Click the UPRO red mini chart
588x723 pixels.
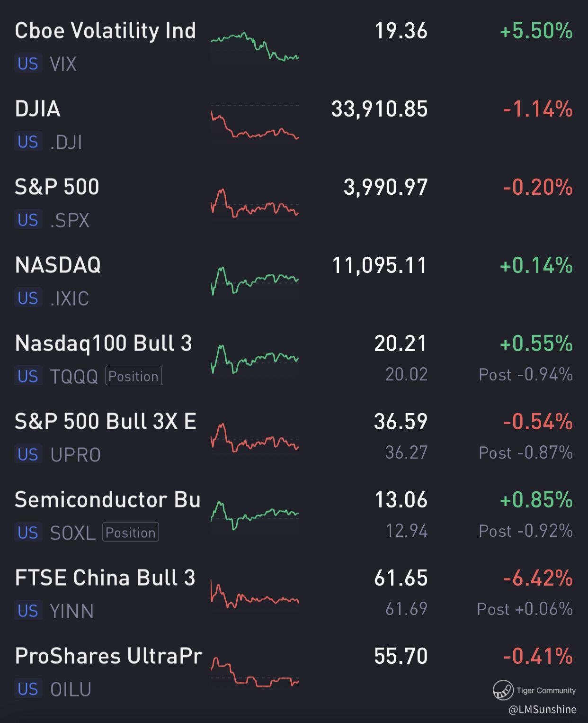click(x=255, y=438)
